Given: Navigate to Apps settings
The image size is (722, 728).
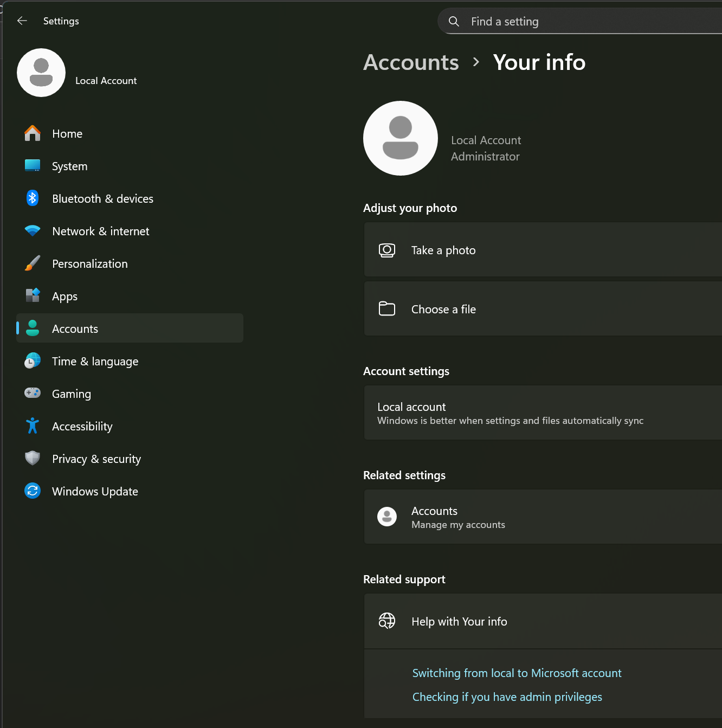Looking at the screenshot, I should pos(130,296).
